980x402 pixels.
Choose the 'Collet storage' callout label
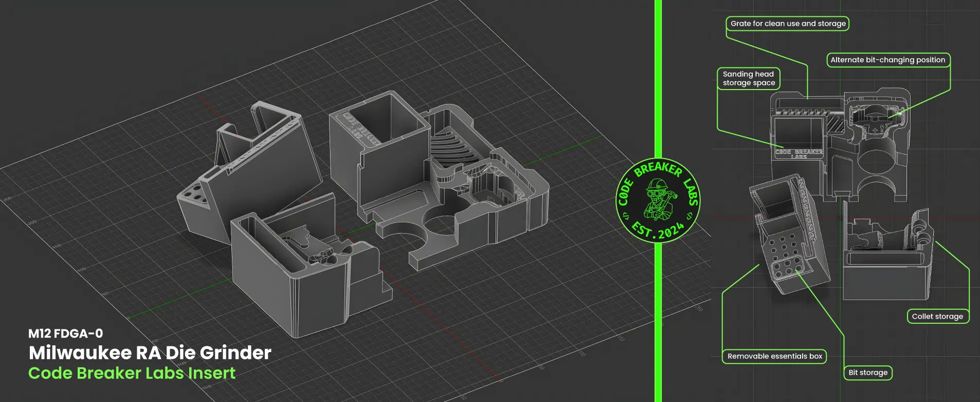pyautogui.click(x=937, y=317)
